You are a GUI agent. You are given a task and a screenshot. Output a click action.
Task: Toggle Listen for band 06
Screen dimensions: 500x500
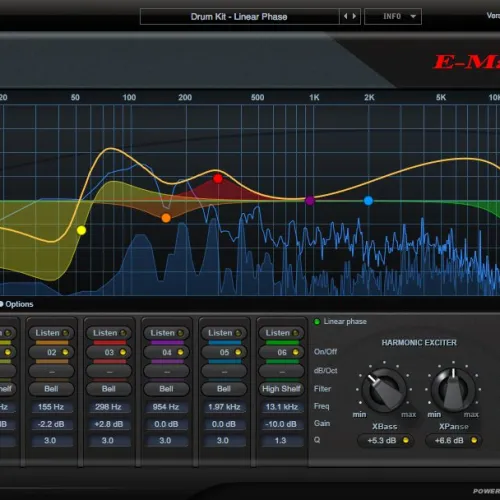pyautogui.click(x=281, y=333)
